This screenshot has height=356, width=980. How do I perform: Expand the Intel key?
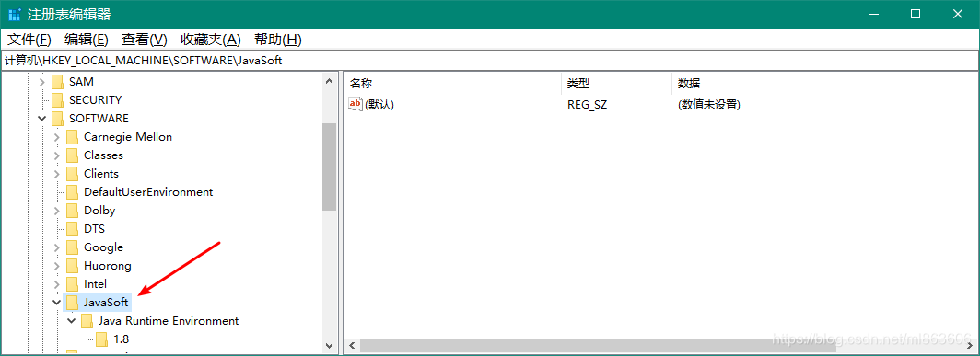57,284
